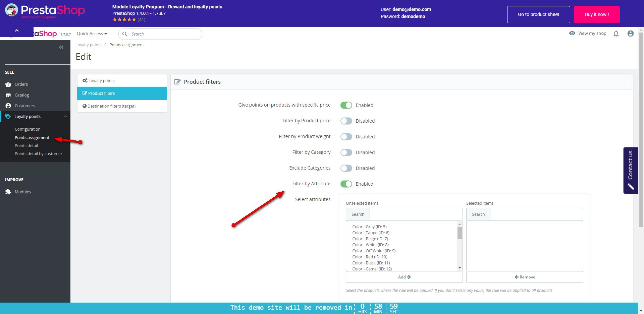Enable the Filter by Product price toggle
This screenshot has width=644, height=314.
346,121
